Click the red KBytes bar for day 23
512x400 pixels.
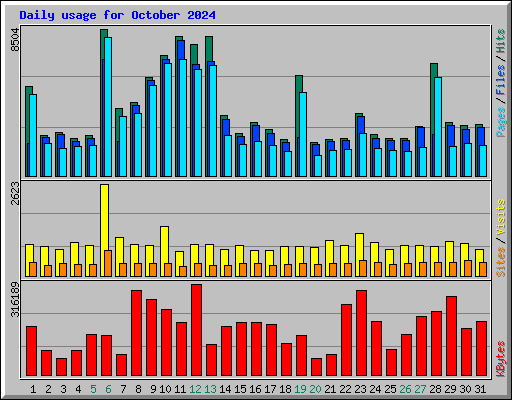click(361, 333)
